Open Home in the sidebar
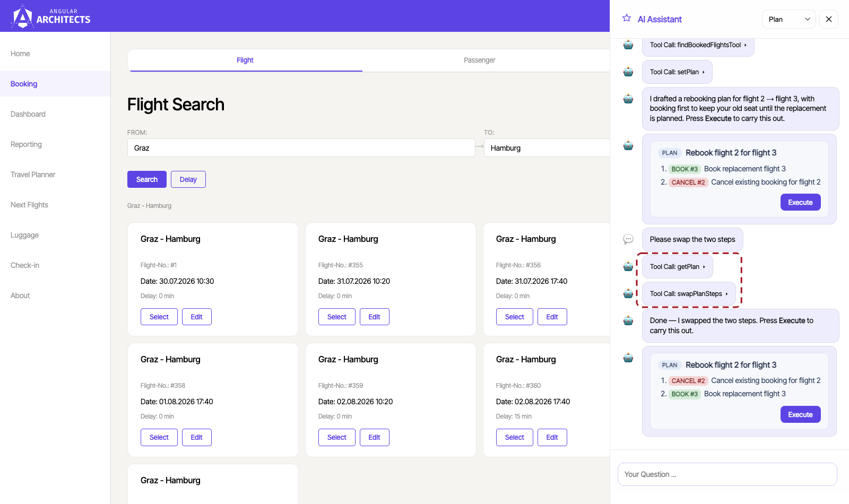The image size is (849, 504). tap(55, 54)
